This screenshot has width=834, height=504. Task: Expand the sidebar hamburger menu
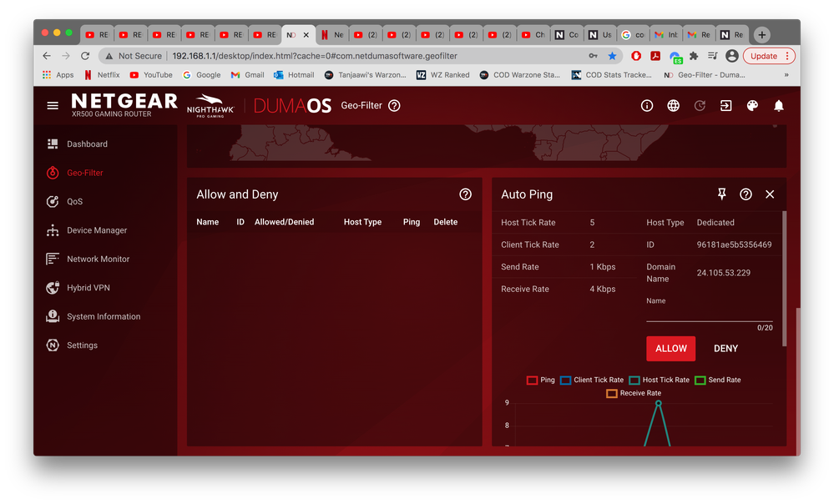pos(52,105)
